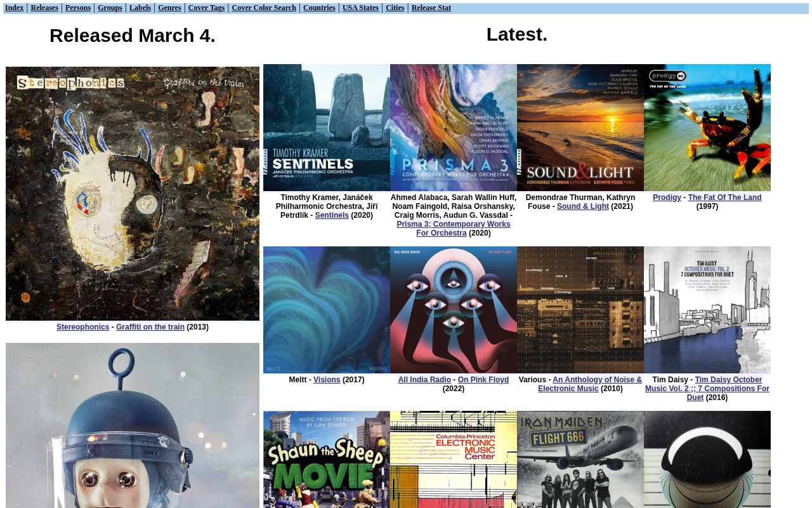The image size is (812, 508).
Task: Open the Graffiti on the train release link
Action: coord(150,327)
